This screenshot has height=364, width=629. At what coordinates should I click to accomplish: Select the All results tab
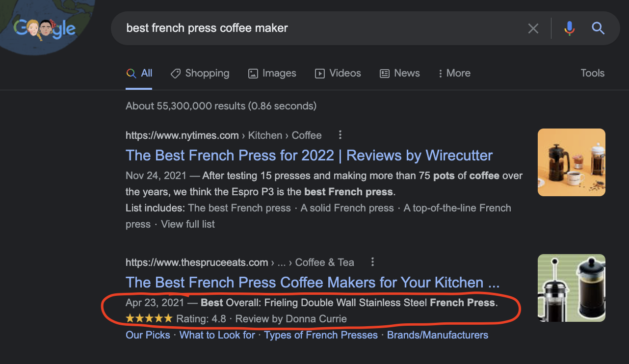tap(139, 73)
